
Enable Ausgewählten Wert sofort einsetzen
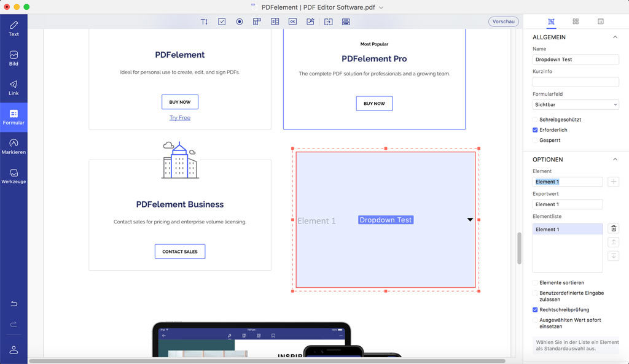535,320
